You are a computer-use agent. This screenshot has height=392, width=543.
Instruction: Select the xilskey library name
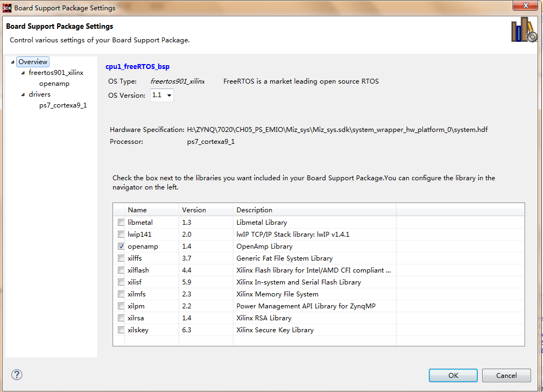[138, 330]
